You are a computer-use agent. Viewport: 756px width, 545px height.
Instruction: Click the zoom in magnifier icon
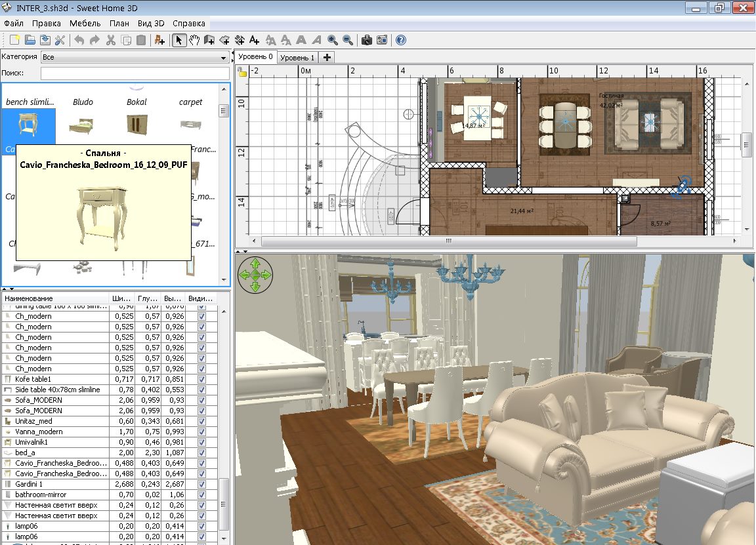tap(331, 40)
